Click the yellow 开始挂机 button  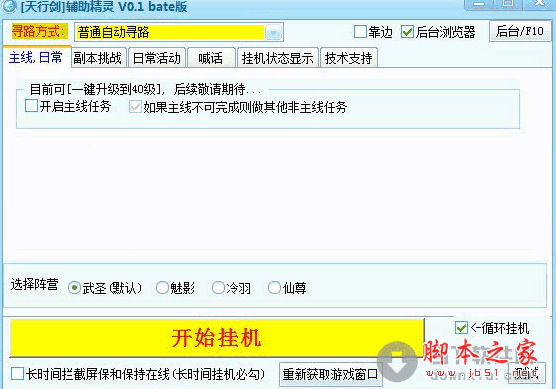(x=217, y=338)
